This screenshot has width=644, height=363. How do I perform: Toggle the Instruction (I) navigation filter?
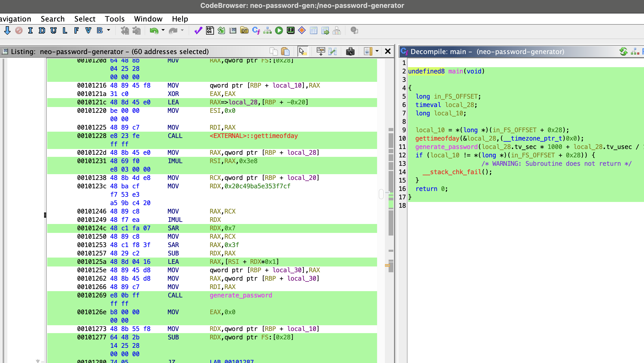coord(30,31)
